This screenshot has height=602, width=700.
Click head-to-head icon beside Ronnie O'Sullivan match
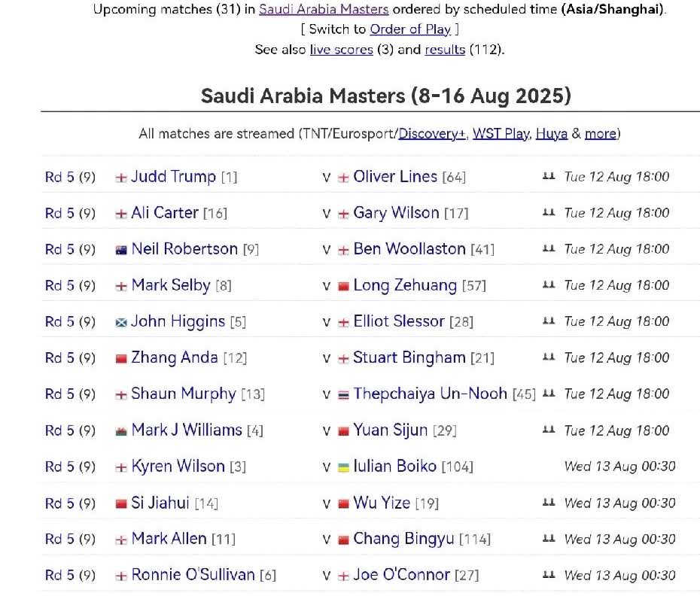(x=548, y=575)
